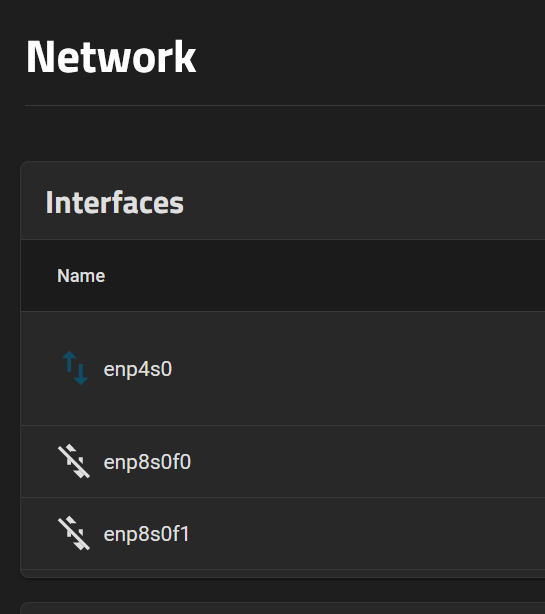Click blank area right of enp4s0 name
Image resolution: width=545 pixels, height=614 pixels.
(352, 368)
